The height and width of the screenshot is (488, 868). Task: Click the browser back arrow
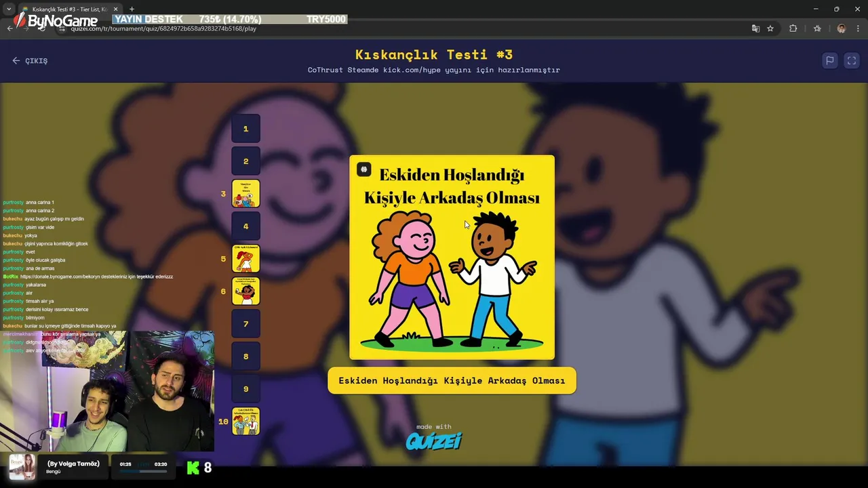tap(9, 28)
